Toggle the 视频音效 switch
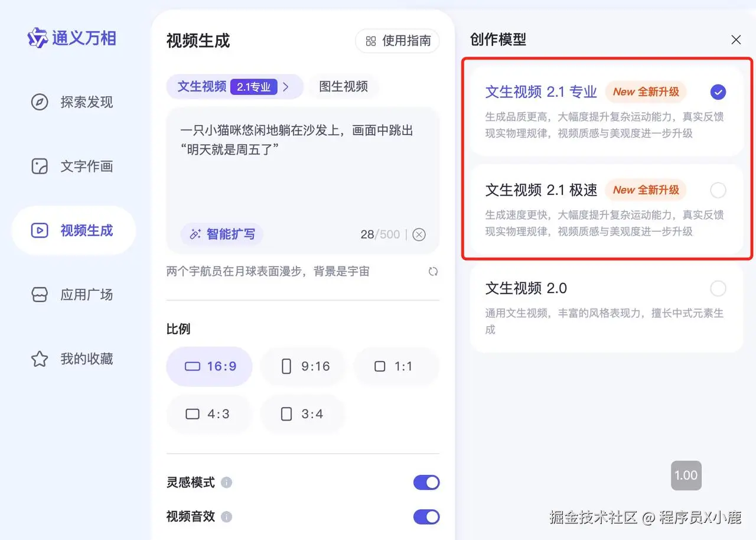The width and height of the screenshot is (756, 540). pyautogui.click(x=426, y=517)
